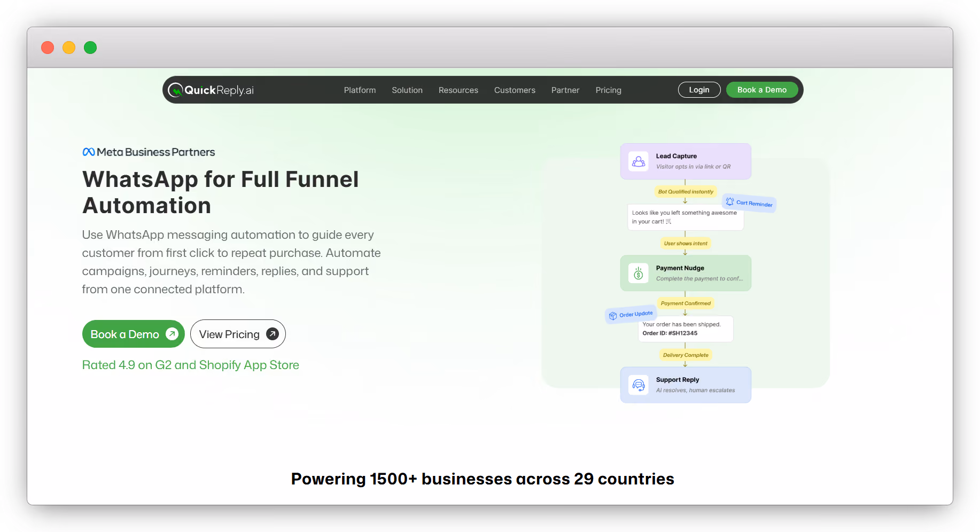The image size is (980, 532).
Task: Click the Payment Nudge dollar icon
Action: point(639,273)
